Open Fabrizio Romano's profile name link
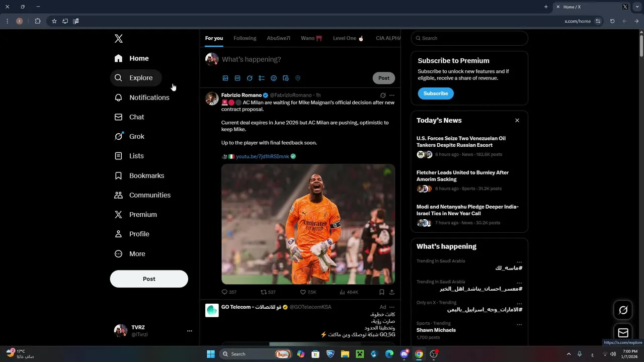 tap(242, 95)
